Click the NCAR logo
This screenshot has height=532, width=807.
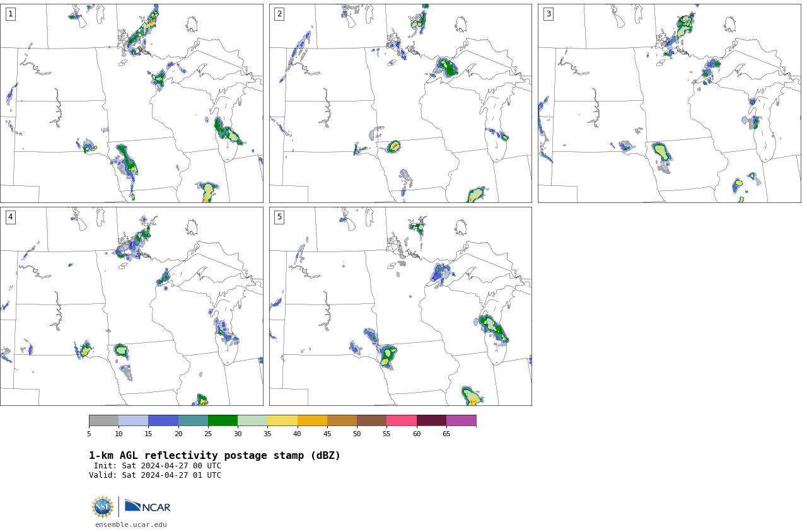click(x=148, y=506)
